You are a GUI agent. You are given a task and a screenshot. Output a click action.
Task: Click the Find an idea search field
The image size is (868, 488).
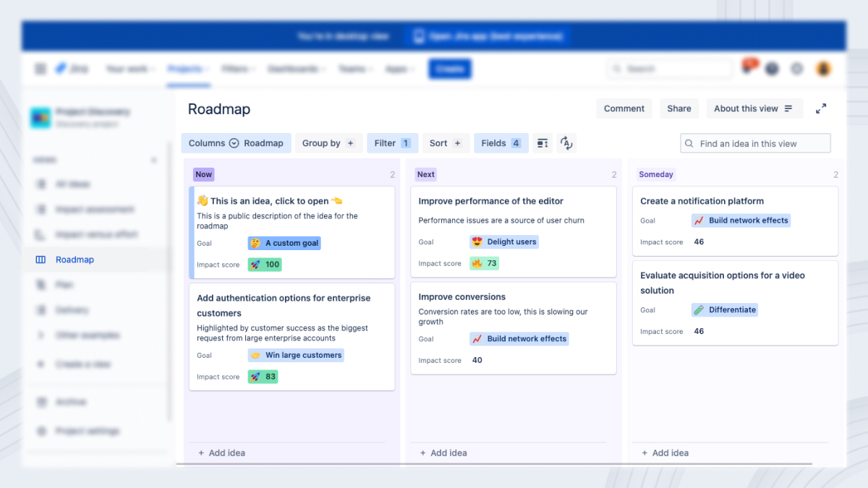[x=754, y=142]
